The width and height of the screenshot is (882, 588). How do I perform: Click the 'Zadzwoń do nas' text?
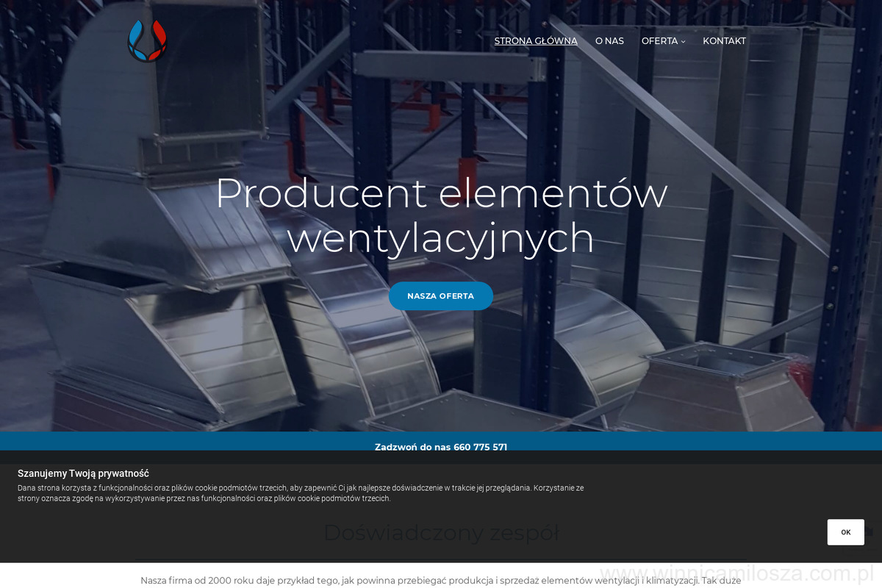412,447
